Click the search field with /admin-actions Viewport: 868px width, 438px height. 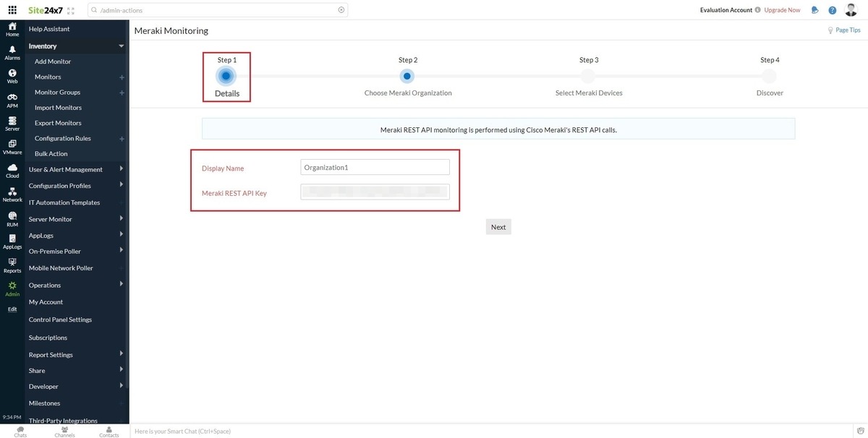coord(217,10)
